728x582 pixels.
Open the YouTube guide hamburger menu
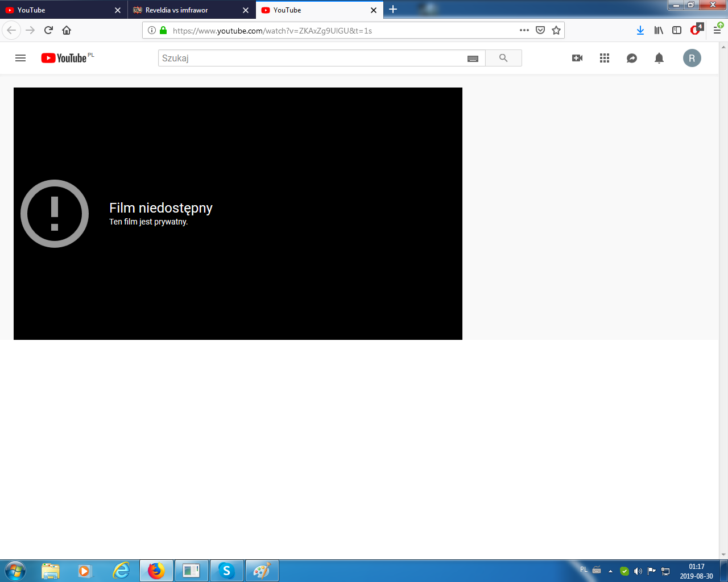click(20, 58)
